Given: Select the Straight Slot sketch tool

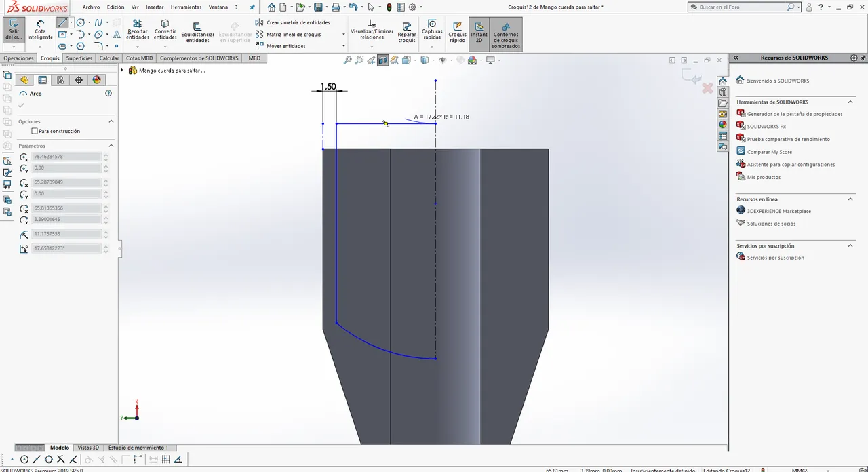Looking at the screenshot, I should pyautogui.click(x=62, y=46).
